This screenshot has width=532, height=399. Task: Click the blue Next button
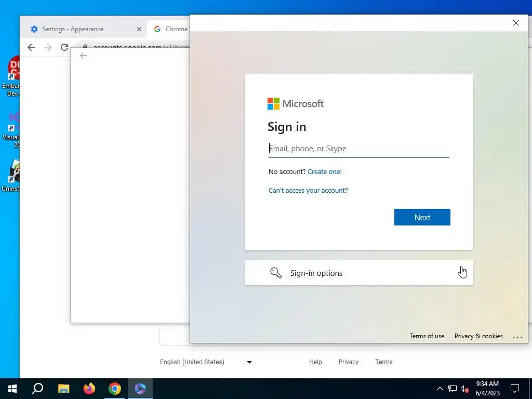422,217
